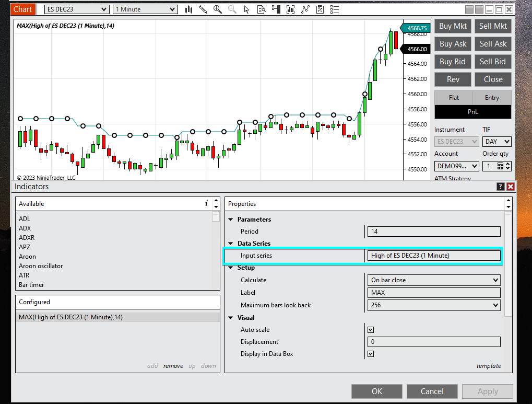Click the Flat position cell

454,98
